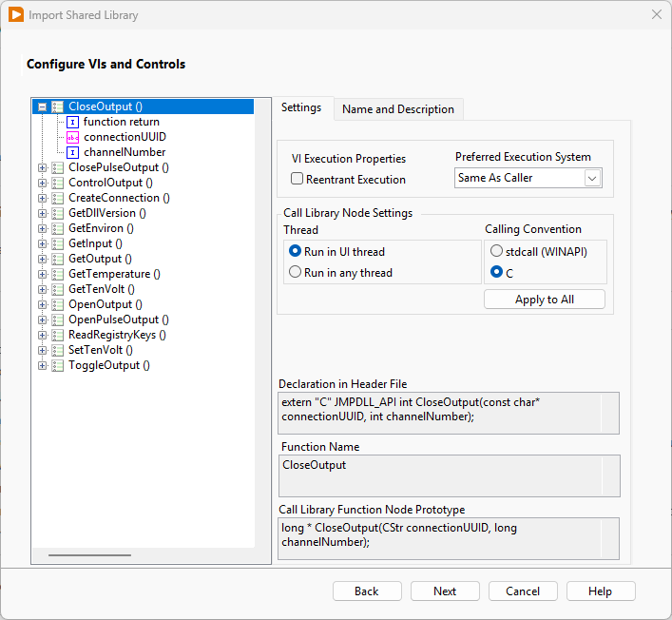Click the integer icon beside function return
The width and height of the screenshot is (672, 620).
point(73,122)
